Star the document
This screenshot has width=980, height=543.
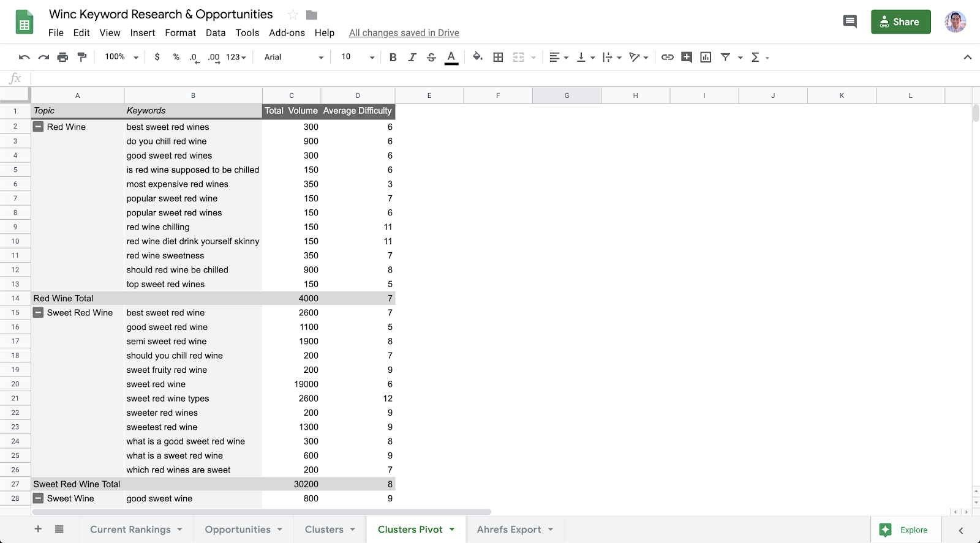coord(293,15)
